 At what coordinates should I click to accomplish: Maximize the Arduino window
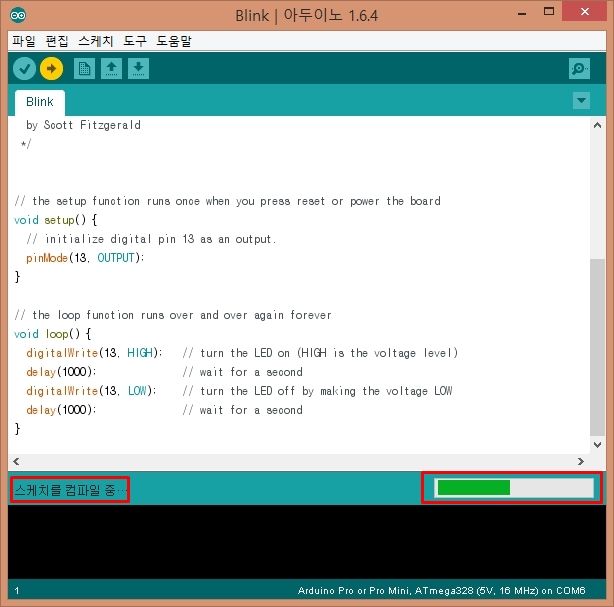549,12
